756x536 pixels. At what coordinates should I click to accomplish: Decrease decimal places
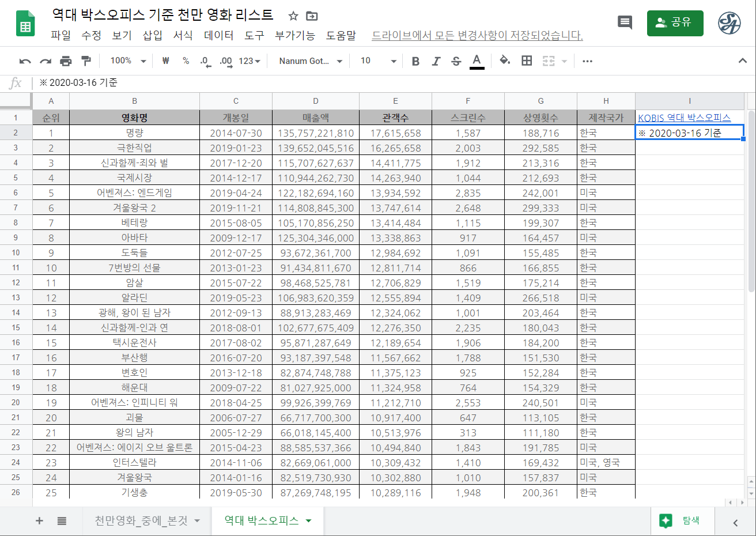pos(205,61)
